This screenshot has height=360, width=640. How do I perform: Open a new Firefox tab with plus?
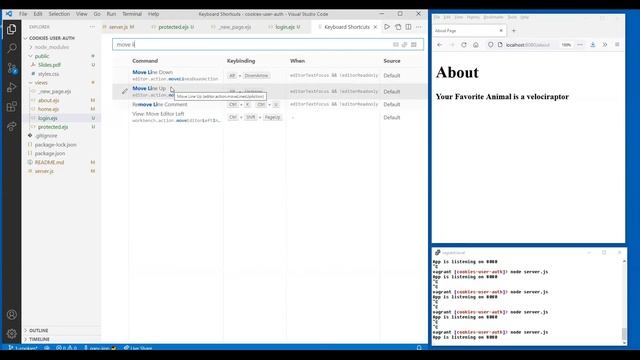pyautogui.click(x=514, y=31)
